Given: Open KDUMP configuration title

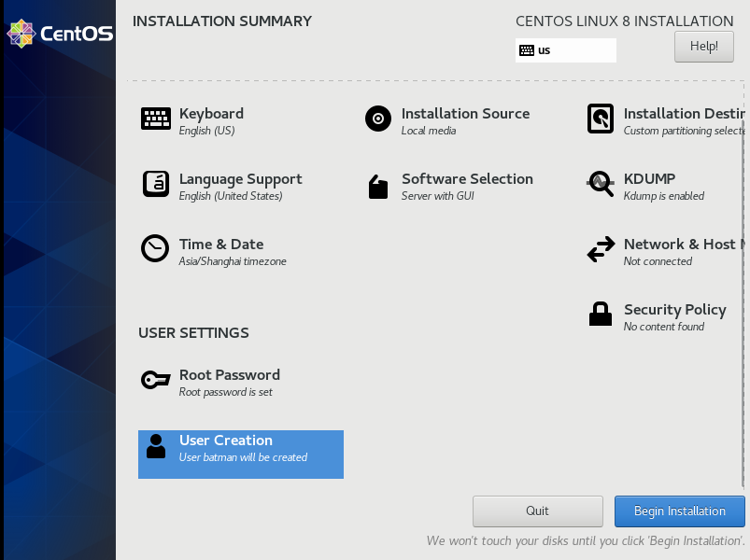Looking at the screenshot, I should pos(649,178).
